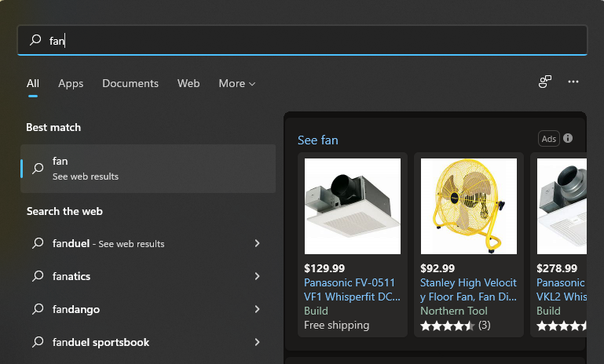Open the three-dot options menu
The height and width of the screenshot is (364, 604).
pos(573,82)
